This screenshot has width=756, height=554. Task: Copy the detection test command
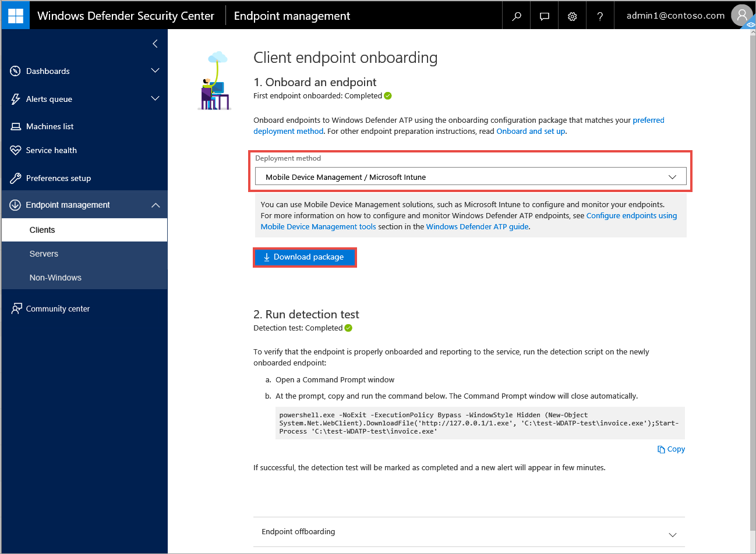[x=671, y=449]
